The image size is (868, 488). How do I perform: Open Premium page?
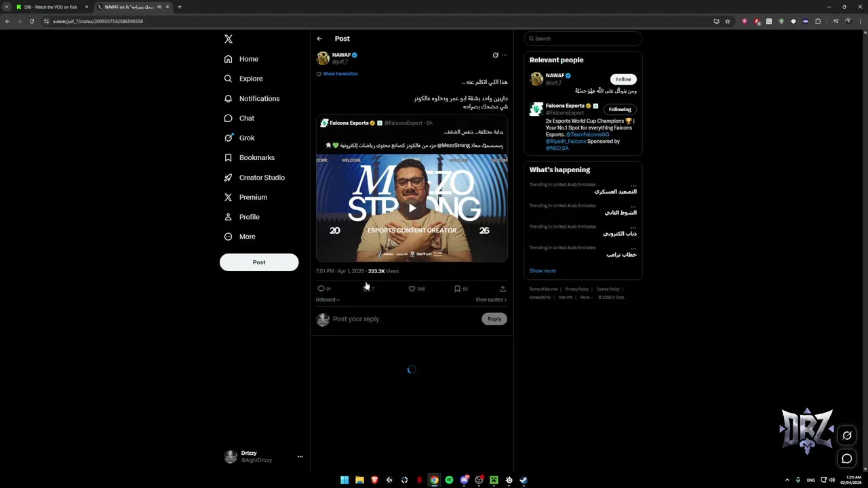pos(245,197)
